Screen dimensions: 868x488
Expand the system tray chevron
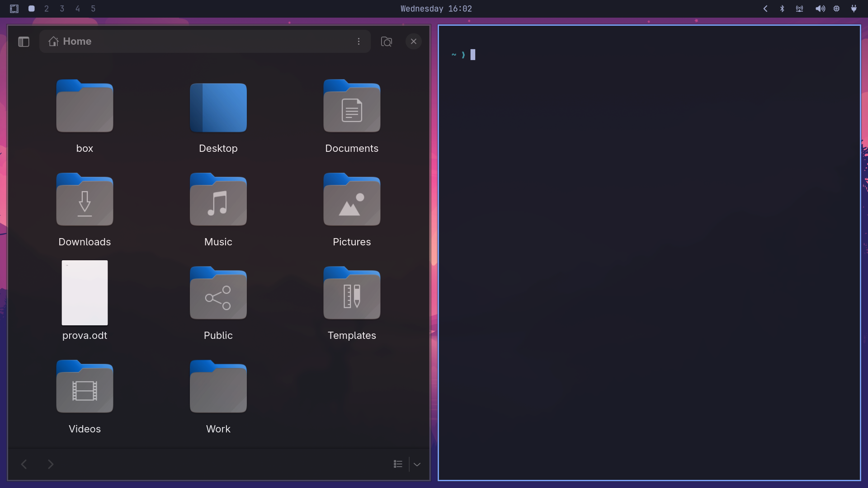coord(765,9)
